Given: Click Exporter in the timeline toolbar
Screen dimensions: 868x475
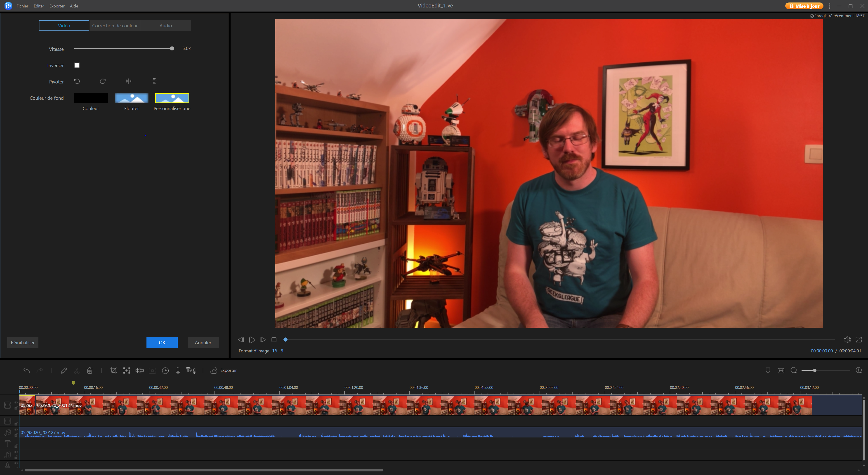Looking at the screenshot, I should click(224, 370).
